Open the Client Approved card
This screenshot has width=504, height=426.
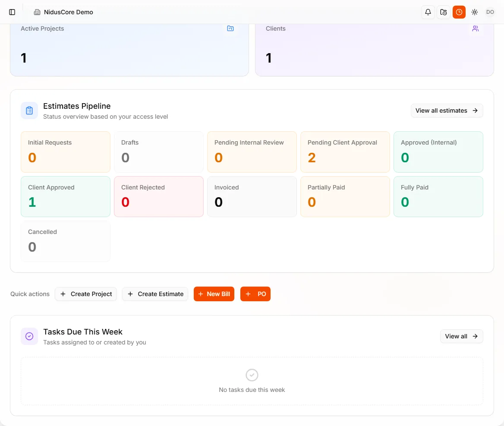66,196
